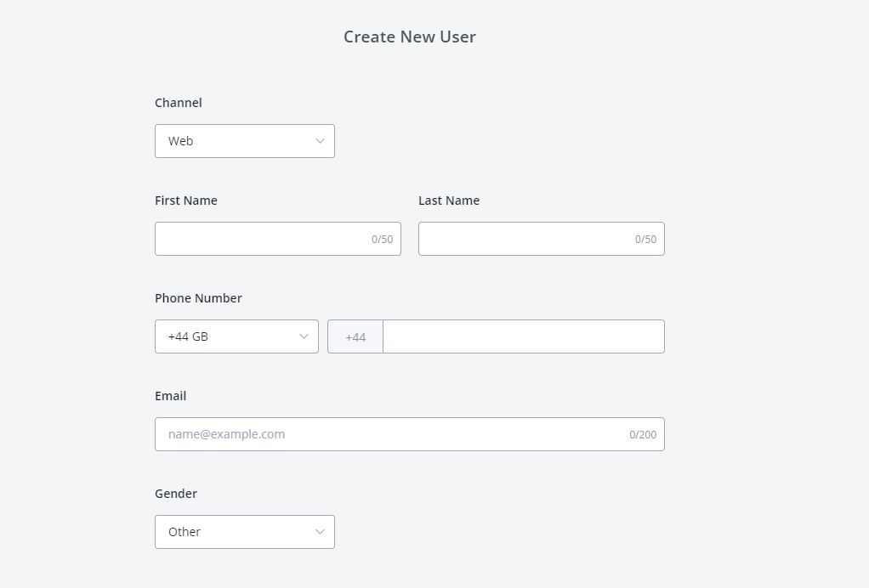Click the chevron arrow in the Gender dropdown
The image size is (869, 588).
point(320,532)
